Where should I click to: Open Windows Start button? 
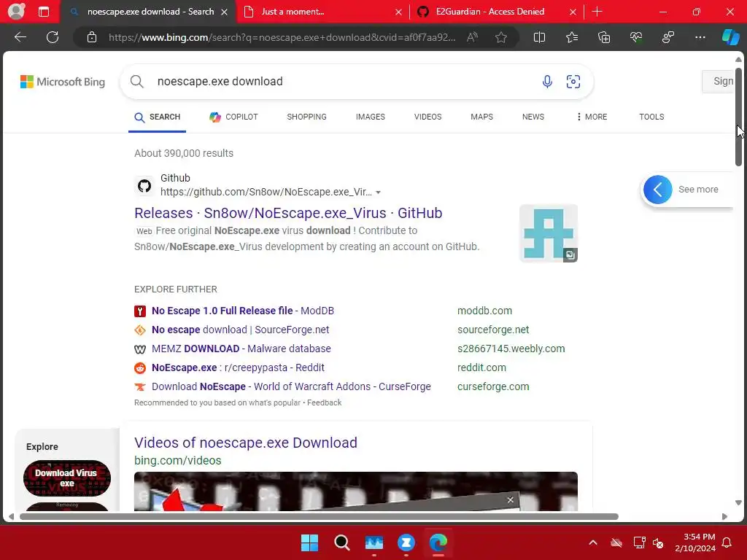coord(309,542)
